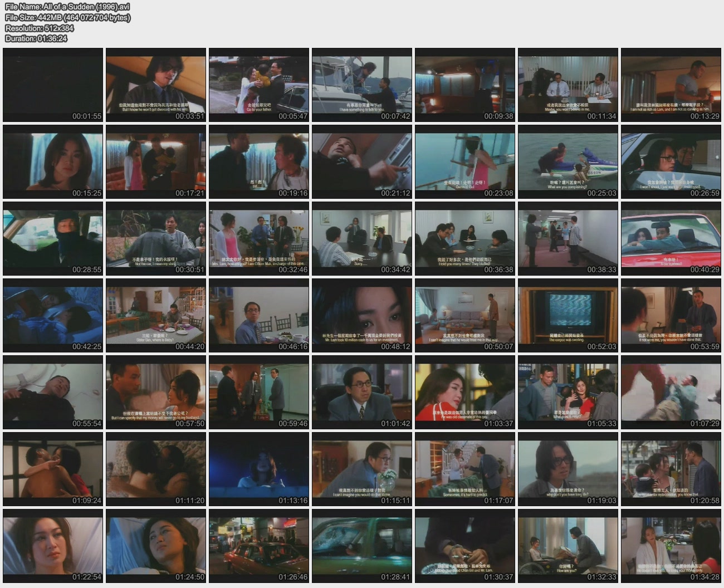
Task: Click the broken windshield frame at 01:28:41
Action: point(362,546)
